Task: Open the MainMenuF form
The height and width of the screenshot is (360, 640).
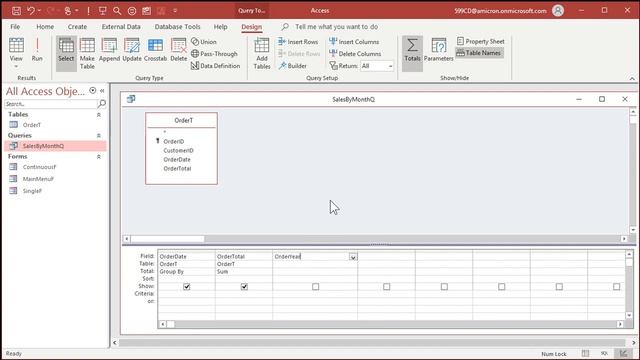Action: pos(38,179)
